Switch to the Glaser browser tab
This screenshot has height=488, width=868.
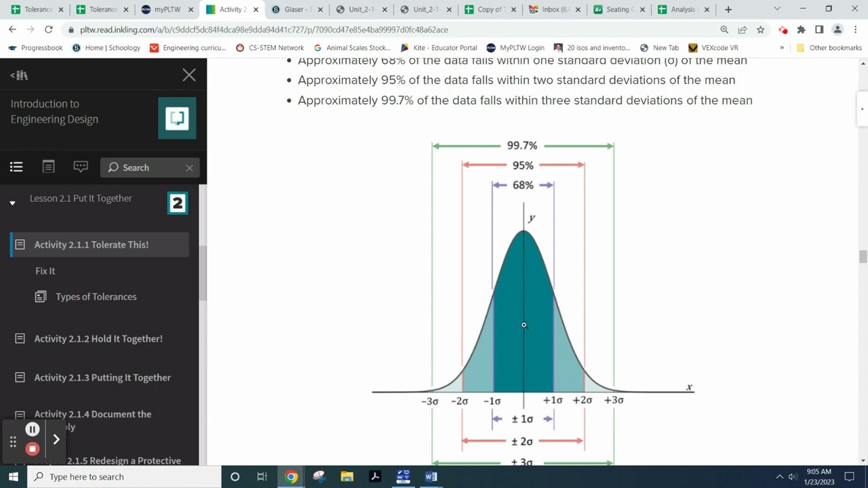297,9
